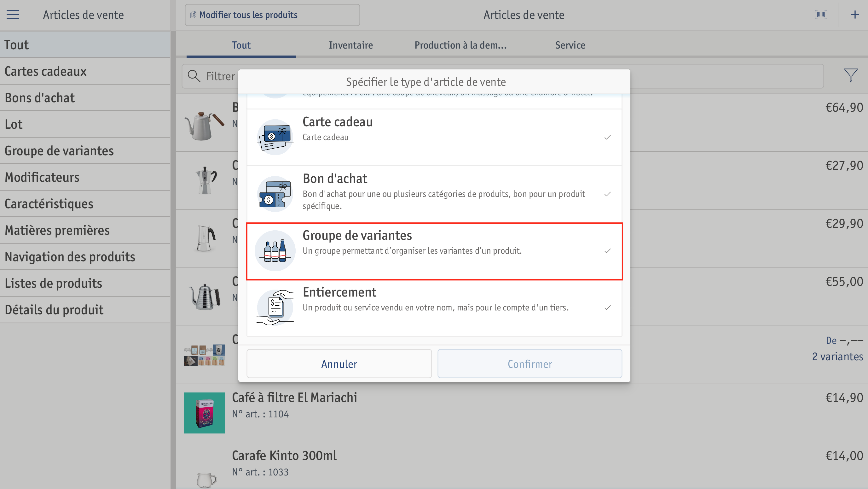Select the Groupe de variantes option row
868x489 pixels.
click(434, 251)
